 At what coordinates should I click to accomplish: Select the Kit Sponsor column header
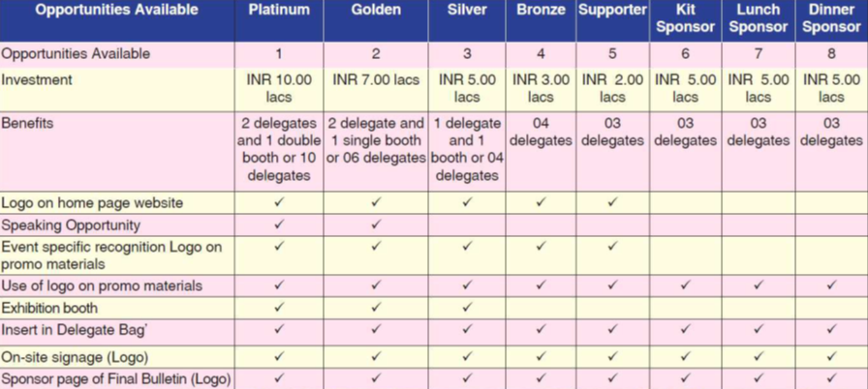coord(685,18)
